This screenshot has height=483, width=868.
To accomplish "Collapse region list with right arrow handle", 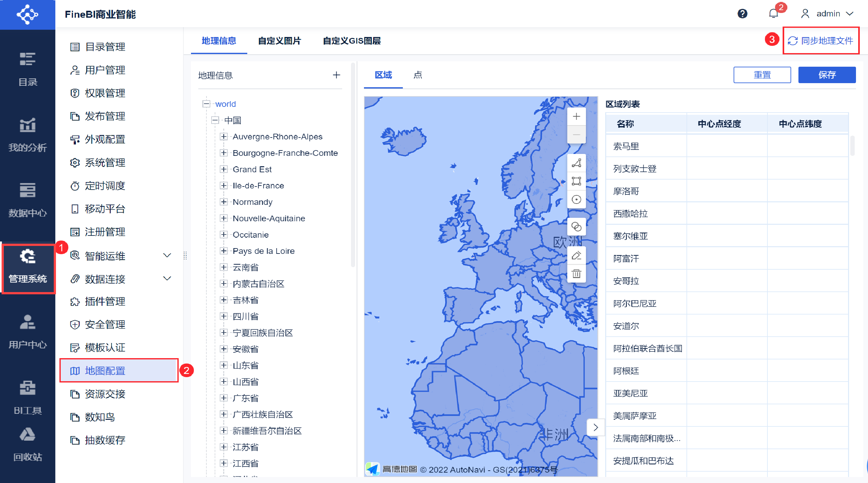I will pos(595,427).
